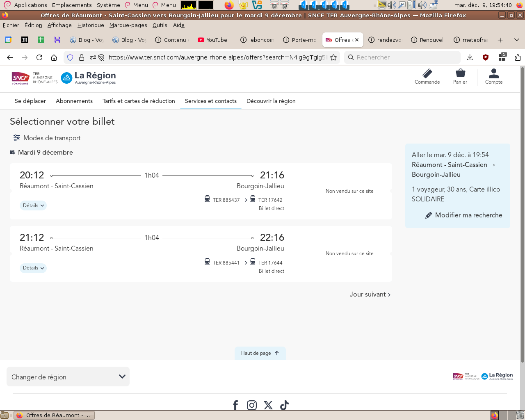Screen dimensions: 525x420
Task: Bookmark this page with the star icon
Action: click(333, 57)
